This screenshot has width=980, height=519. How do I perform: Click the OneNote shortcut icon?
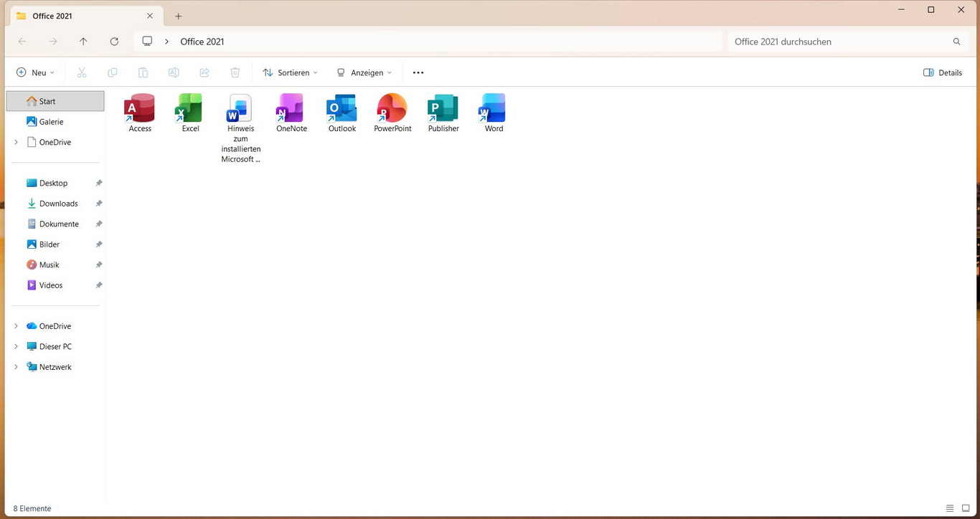[x=291, y=108]
